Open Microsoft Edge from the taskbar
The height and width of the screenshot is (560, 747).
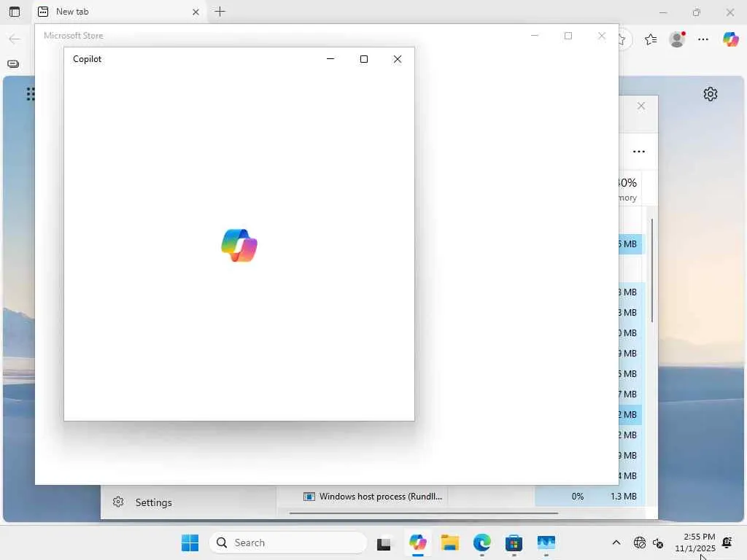click(x=482, y=542)
